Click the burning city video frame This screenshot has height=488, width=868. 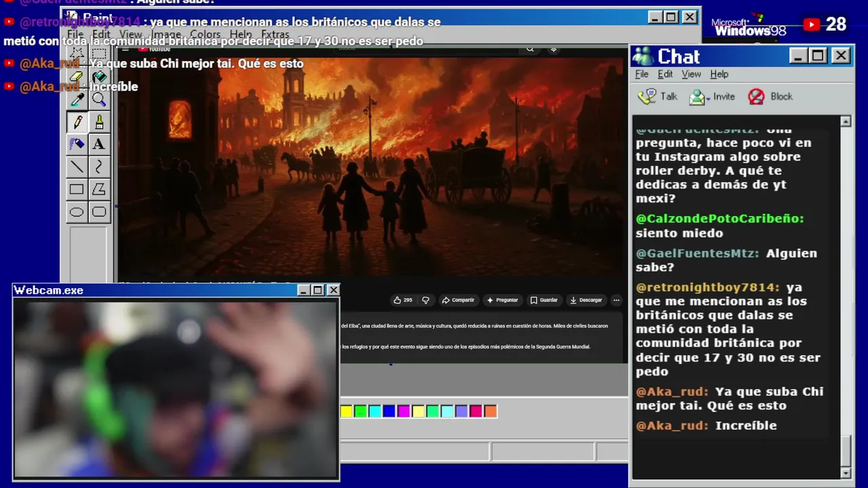coord(370,167)
